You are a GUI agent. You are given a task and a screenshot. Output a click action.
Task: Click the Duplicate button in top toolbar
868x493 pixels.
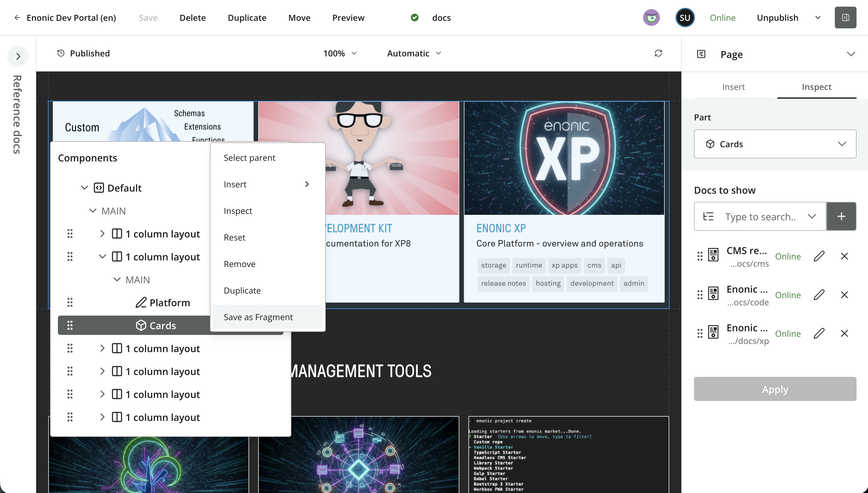(247, 17)
